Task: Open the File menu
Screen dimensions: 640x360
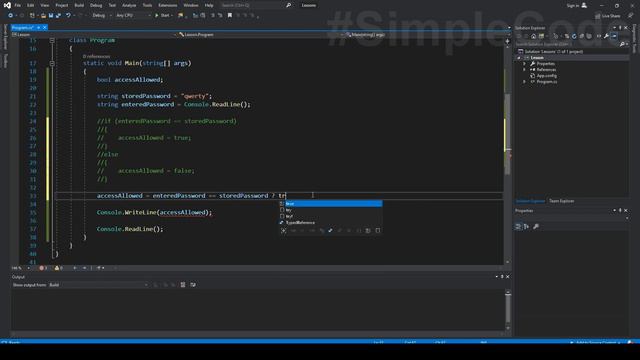Action: point(18,5)
